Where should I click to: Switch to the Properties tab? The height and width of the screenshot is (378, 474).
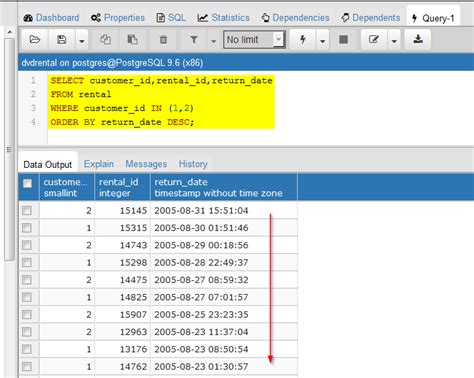[118, 18]
